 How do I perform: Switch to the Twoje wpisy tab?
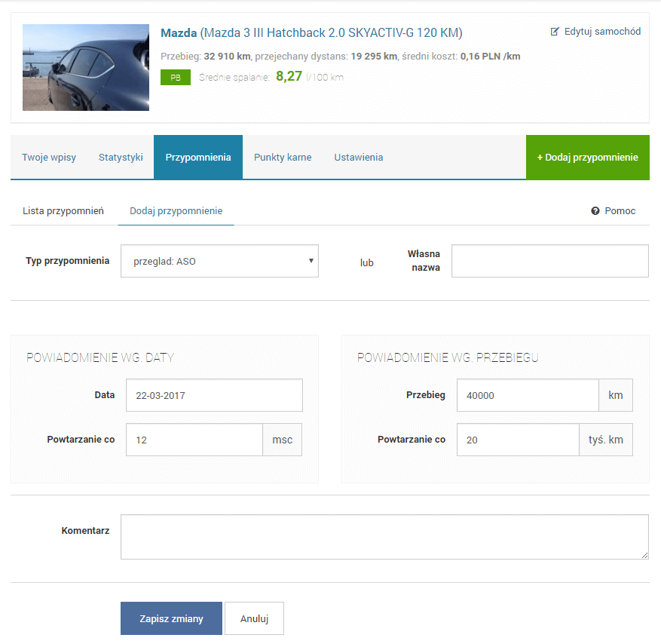coord(49,158)
